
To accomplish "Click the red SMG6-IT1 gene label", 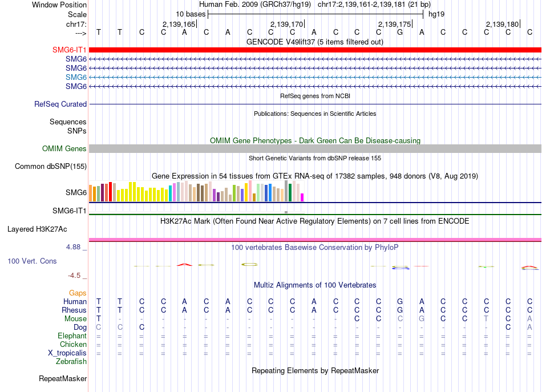I will (x=69, y=50).
